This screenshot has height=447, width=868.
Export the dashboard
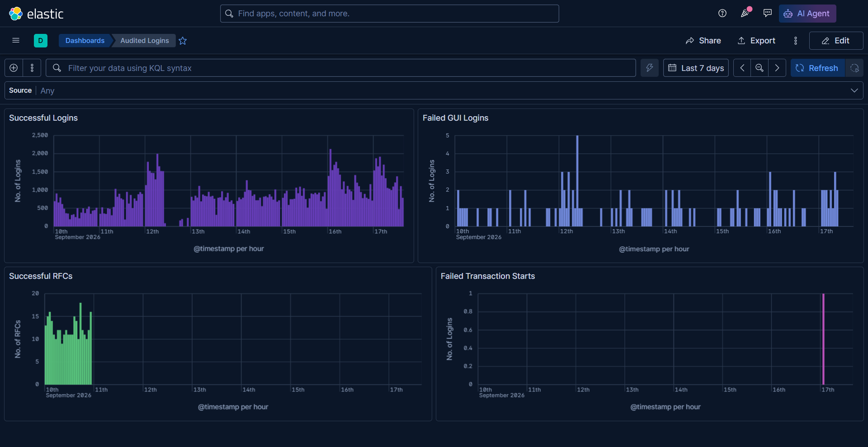coord(756,41)
